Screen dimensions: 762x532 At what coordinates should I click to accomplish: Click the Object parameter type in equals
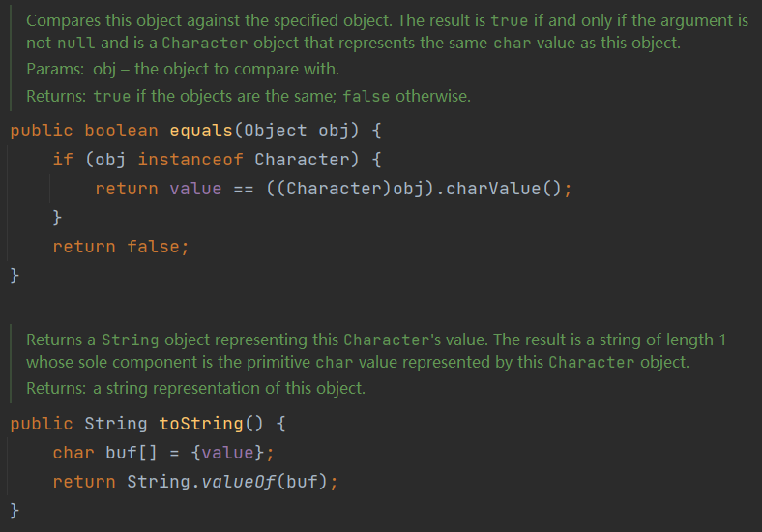click(x=276, y=131)
